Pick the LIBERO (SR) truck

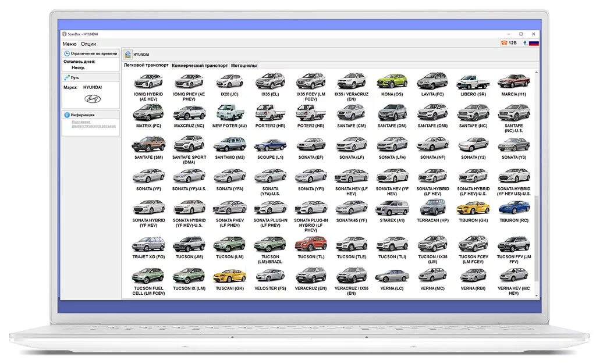point(473,85)
